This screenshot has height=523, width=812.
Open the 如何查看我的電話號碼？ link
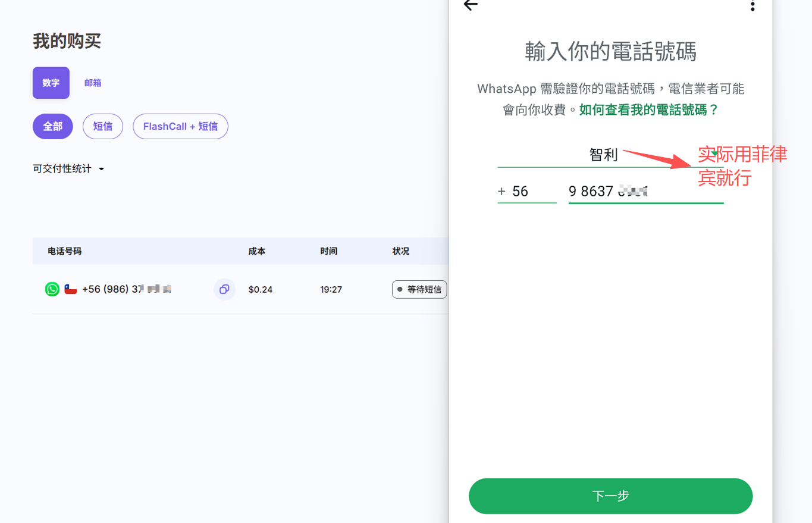point(649,110)
